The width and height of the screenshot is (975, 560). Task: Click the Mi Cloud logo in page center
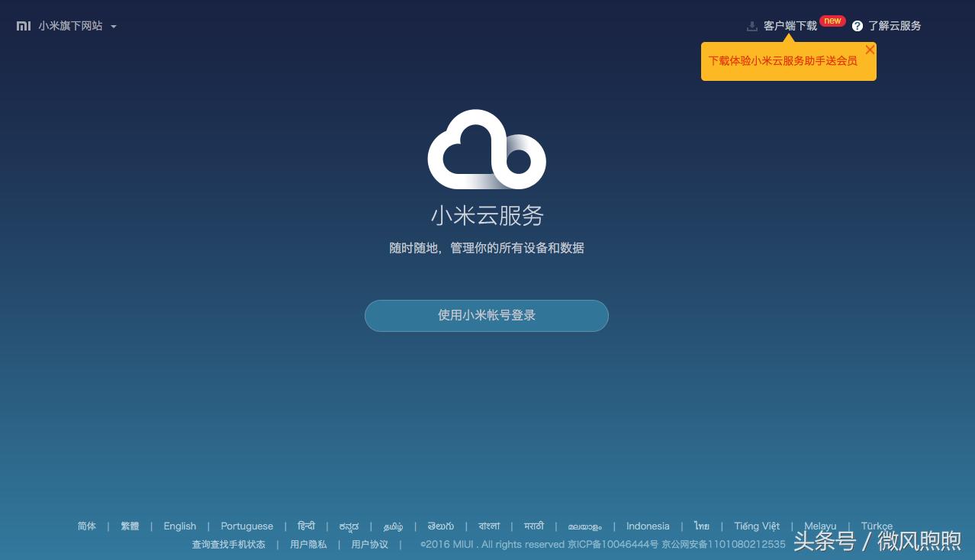point(487,150)
